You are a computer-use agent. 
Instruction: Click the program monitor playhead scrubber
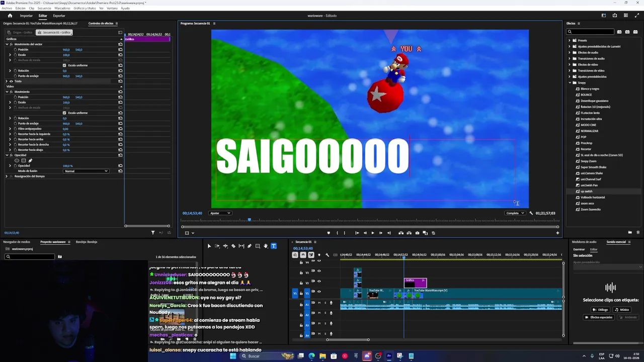click(x=250, y=220)
